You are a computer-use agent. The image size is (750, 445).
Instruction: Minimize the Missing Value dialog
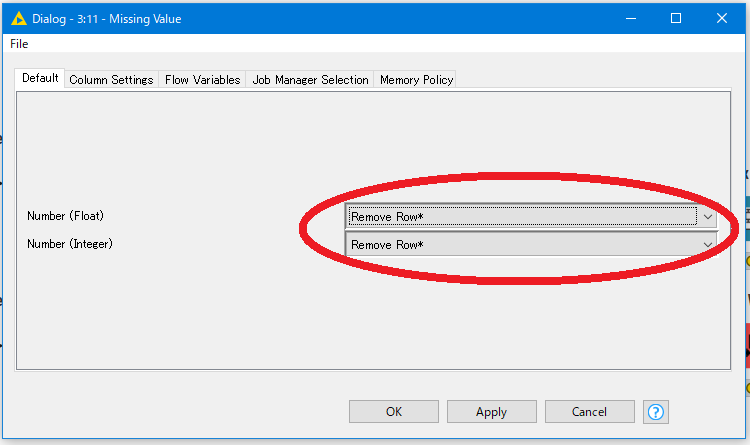tap(629, 18)
